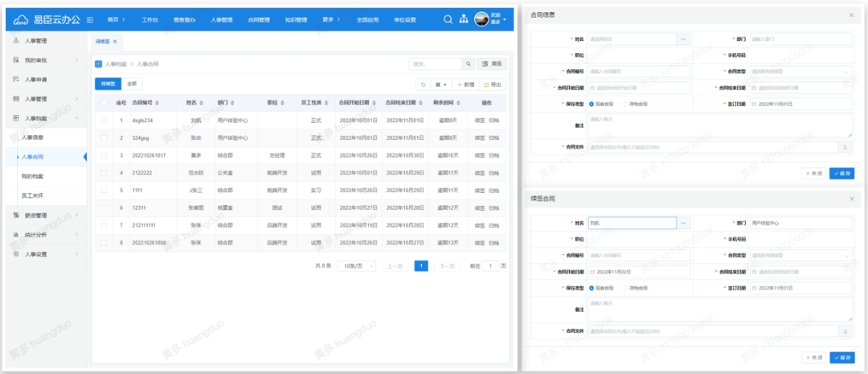Click the 新增 button
The width and height of the screenshot is (868, 374).
coord(465,84)
